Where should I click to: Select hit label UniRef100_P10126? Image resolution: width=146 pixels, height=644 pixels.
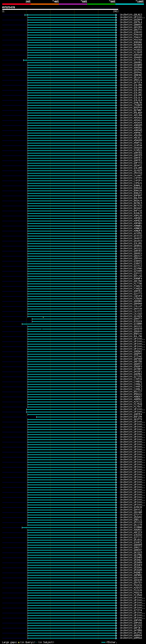click(x=131, y=590)
